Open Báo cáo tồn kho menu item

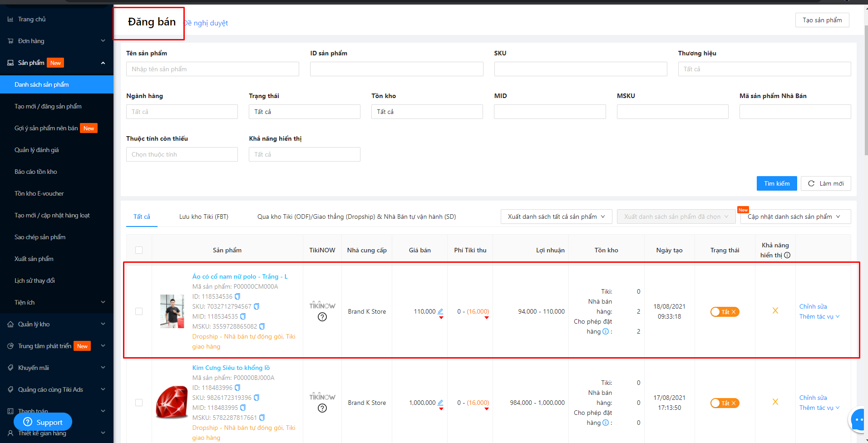coord(36,172)
